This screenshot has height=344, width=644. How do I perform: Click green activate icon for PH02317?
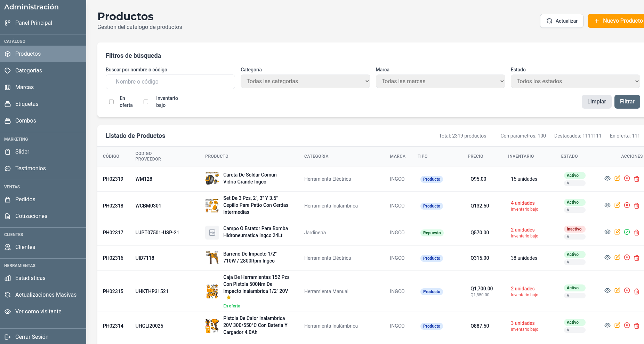(x=627, y=232)
